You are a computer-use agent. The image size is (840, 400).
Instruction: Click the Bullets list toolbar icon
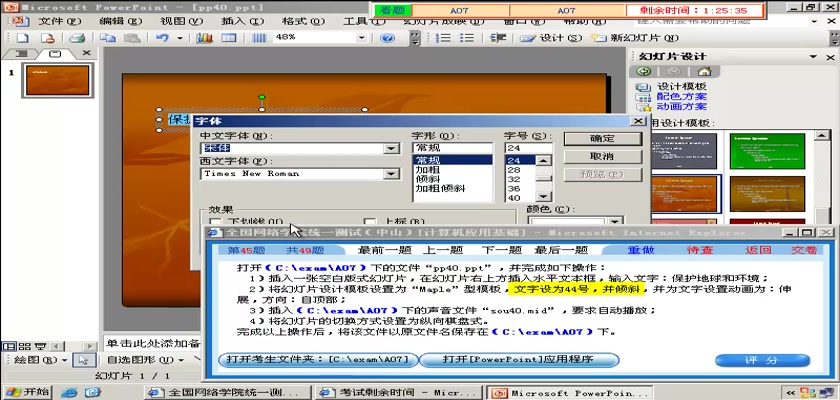tap(467, 38)
